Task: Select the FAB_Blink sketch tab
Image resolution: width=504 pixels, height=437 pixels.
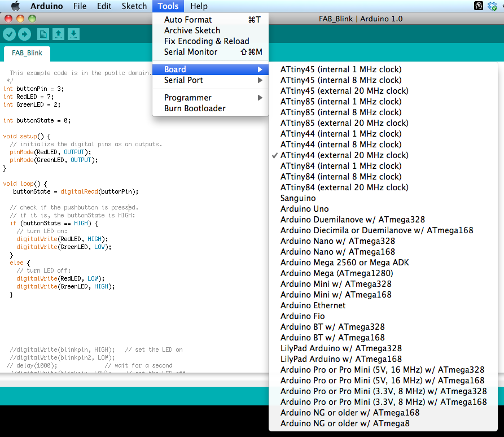Action: (27, 53)
